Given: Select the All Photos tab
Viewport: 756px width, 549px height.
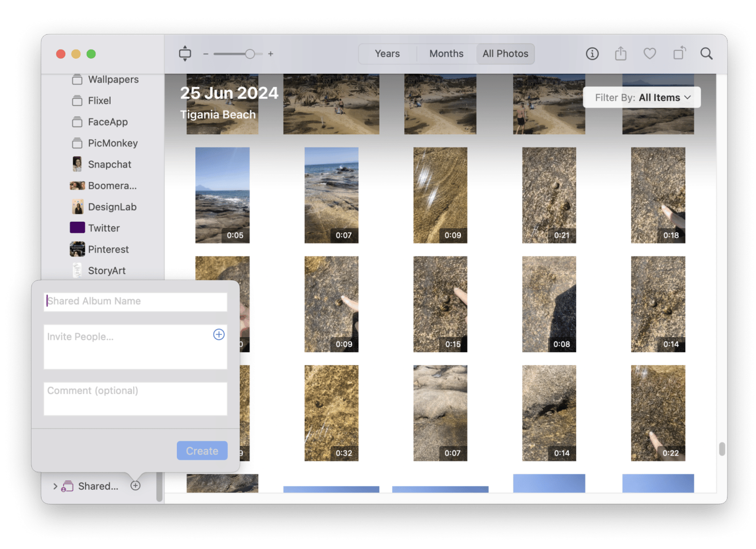Looking at the screenshot, I should [x=505, y=54].
